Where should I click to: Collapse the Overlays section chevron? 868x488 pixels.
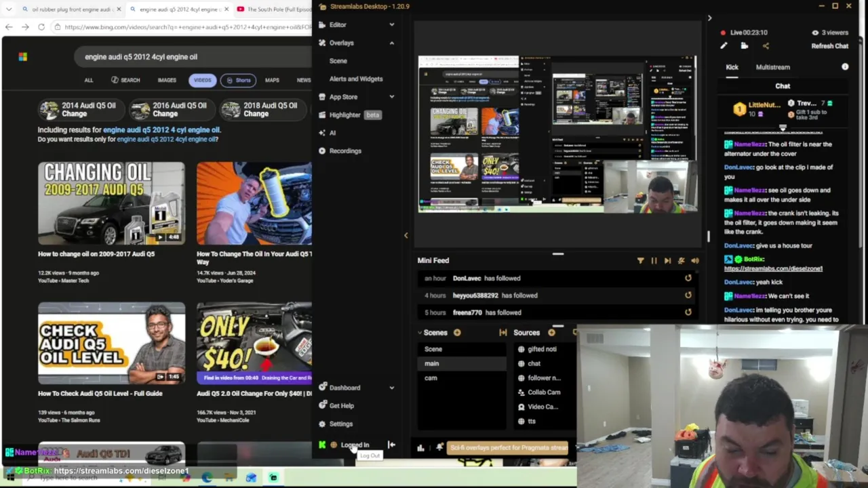[391, 43]
